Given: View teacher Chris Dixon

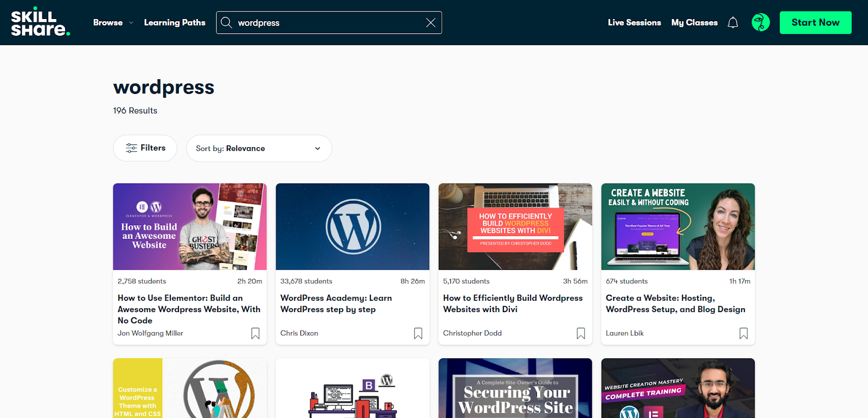Looking at the screenshot, I should tap(299, 333).
